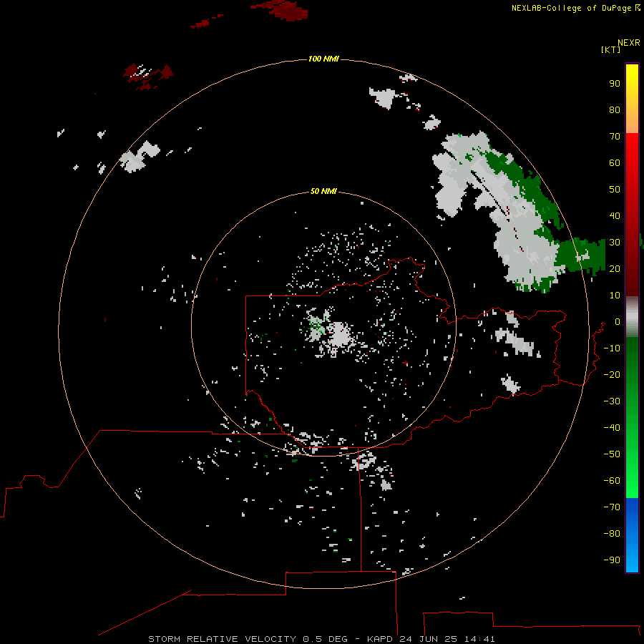The image size is (644, 644).
Task: Click the 24 JUN 25 date in caption
Action: point(429,639)
